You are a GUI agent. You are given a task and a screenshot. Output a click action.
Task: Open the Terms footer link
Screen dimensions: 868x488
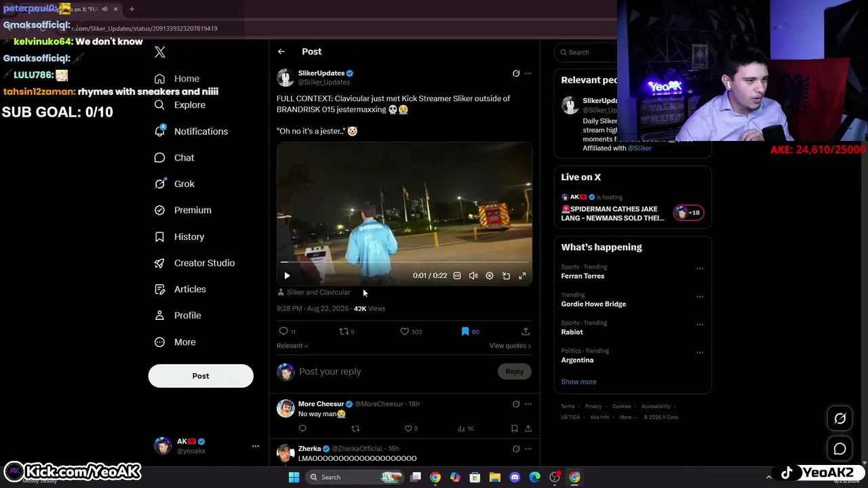(568, 407)
